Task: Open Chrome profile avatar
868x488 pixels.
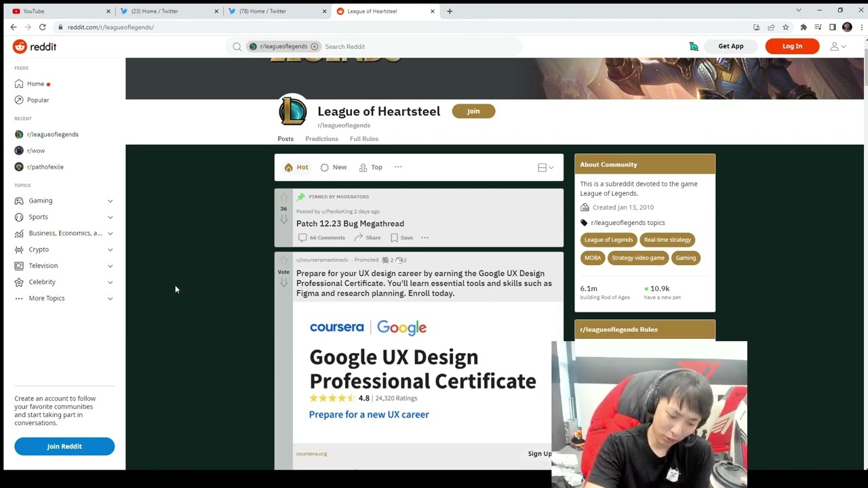Action: coord(847,27)
